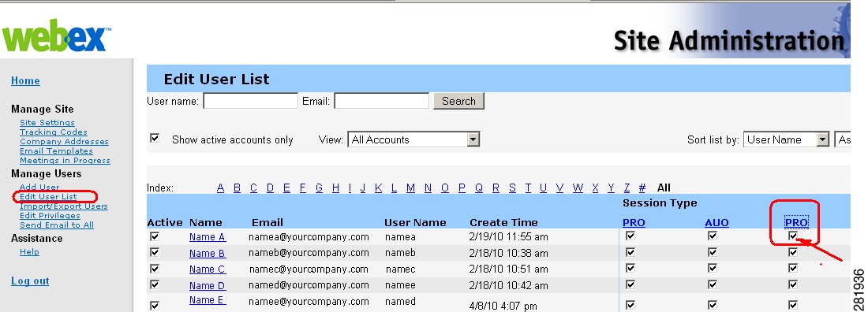The image size is (868, 312).
Task: Filter index by letter D
Action: tap(270, 188)
